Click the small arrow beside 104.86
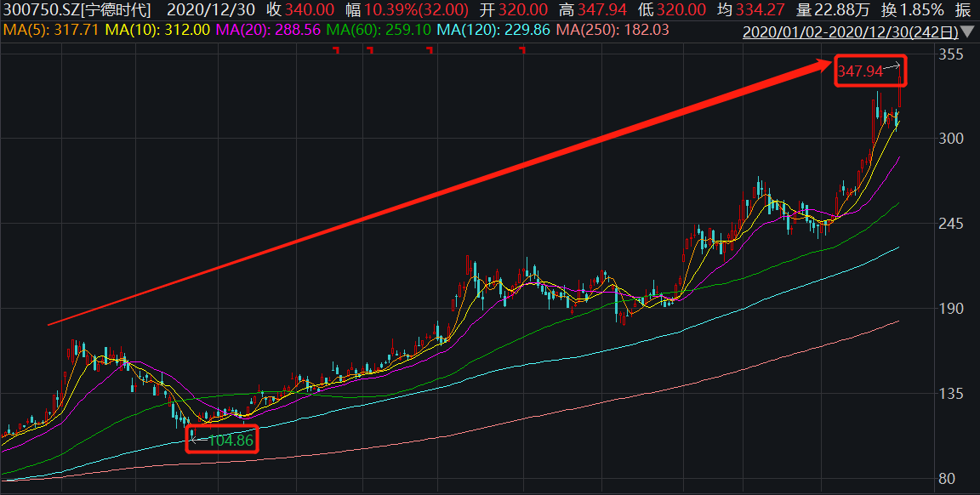The height and width of the screenshot is (495, 980). (x=199, y=440)
